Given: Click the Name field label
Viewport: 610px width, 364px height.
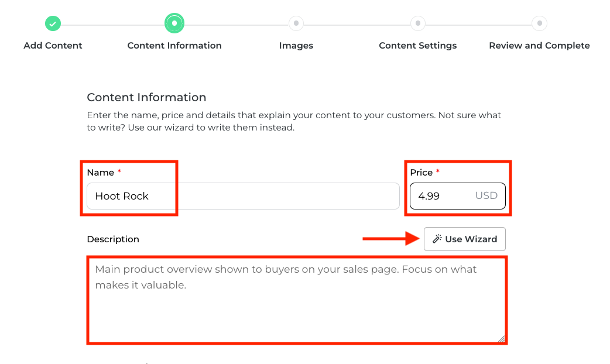Looking at the screenshot, I should coord(100,173).
